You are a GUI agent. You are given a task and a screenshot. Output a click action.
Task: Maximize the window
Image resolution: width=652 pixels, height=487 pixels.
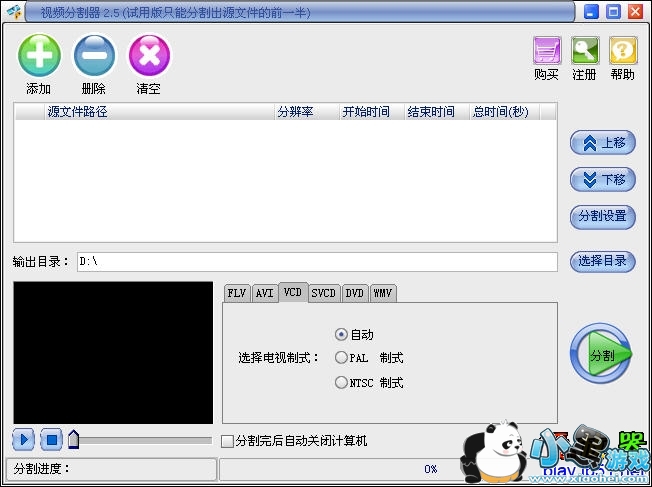point(613,12)
